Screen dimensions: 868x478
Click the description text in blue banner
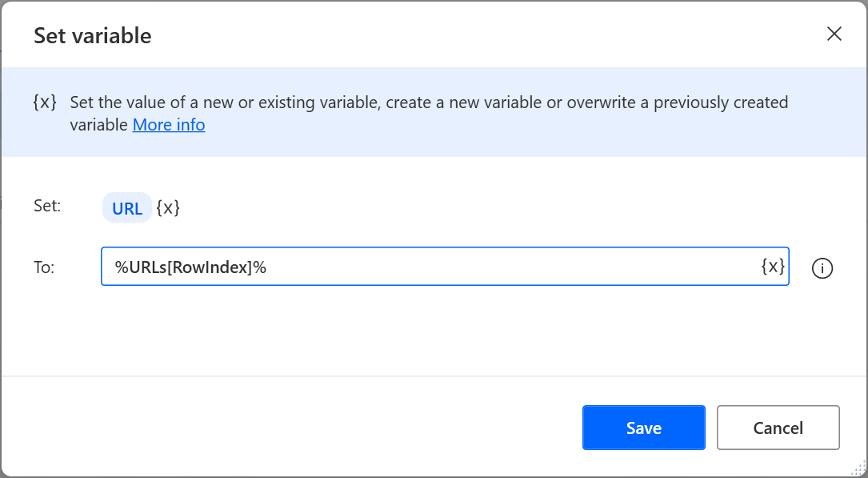429,102
